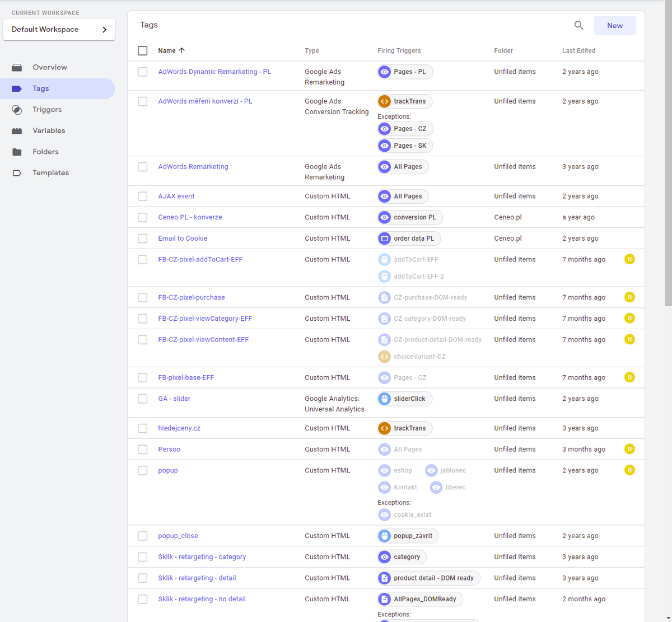Select the Tags section
The width and height of the screenshot is (672, 622).
(x=57, y=88)
